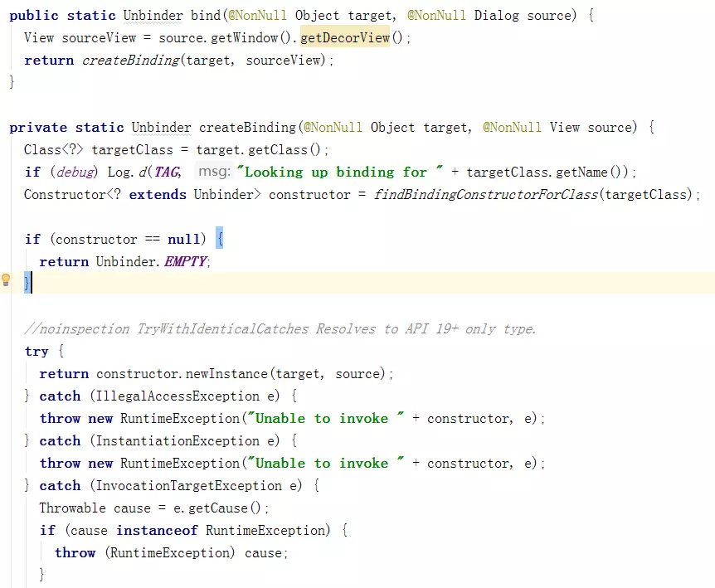Click target.getClass() call

259,149
